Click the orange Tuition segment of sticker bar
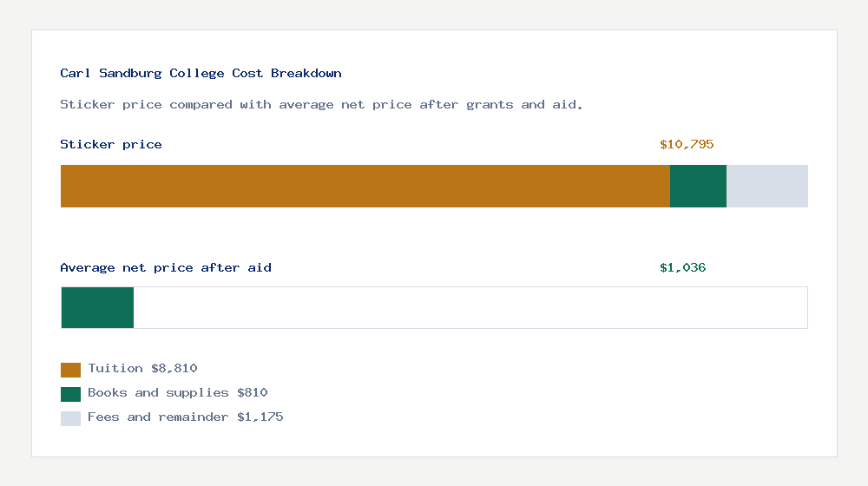 pos(365,186)
